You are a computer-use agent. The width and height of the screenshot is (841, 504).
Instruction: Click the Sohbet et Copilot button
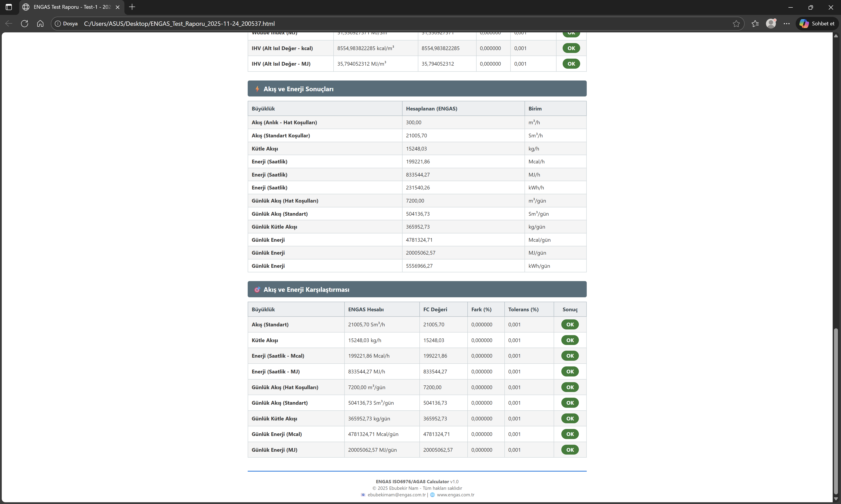(817, 23)
